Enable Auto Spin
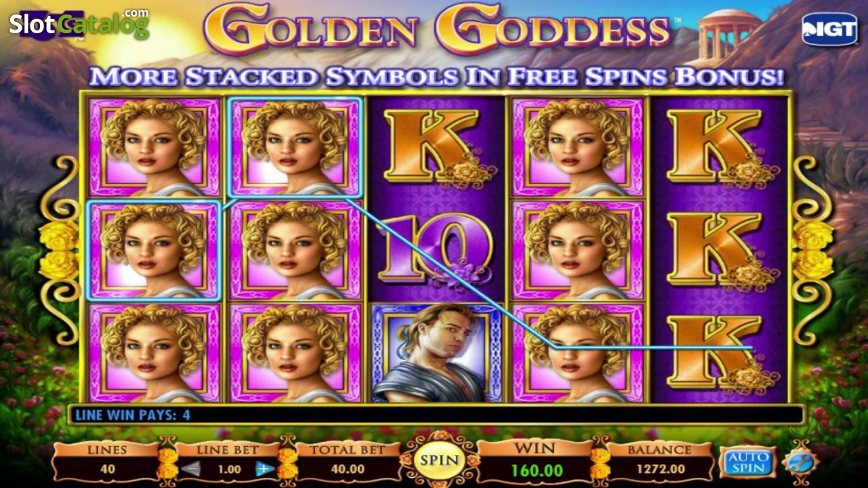 746,461
